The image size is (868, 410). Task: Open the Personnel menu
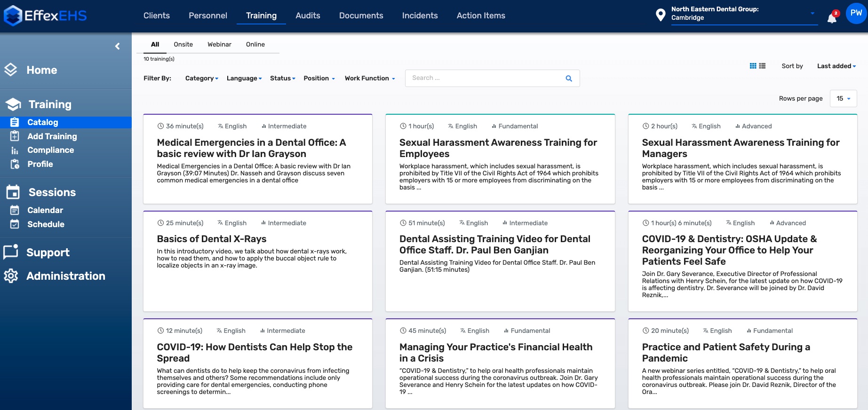(208, 16)
